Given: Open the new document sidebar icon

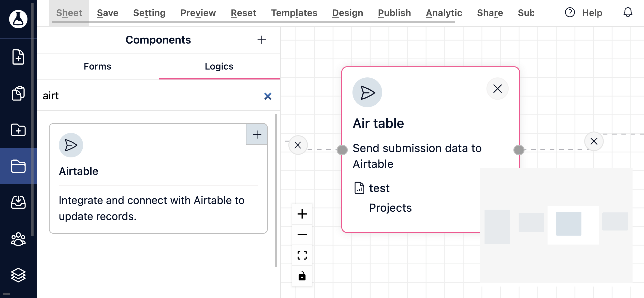Looking at the screenshot, I should pyautogui.click(x=18, y=57).
